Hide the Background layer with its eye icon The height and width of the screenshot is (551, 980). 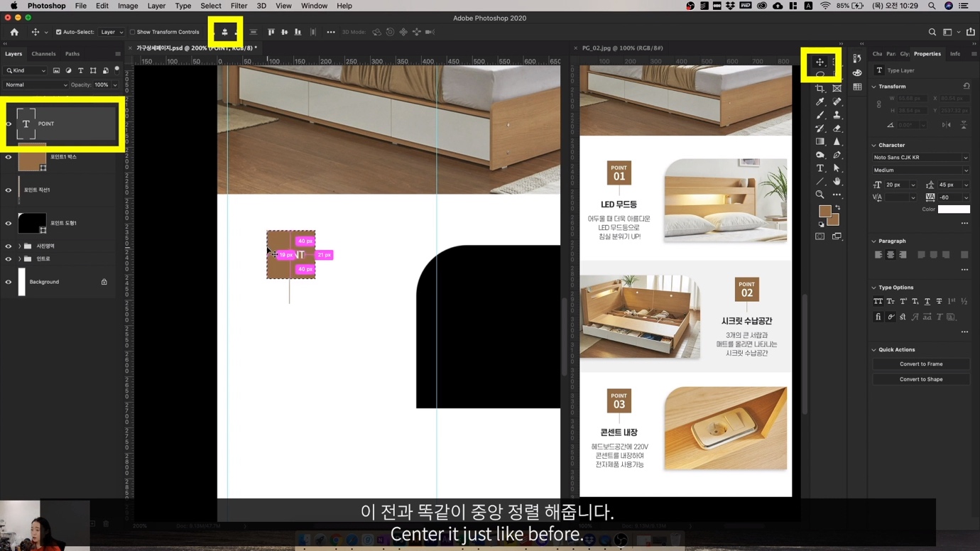9,282
